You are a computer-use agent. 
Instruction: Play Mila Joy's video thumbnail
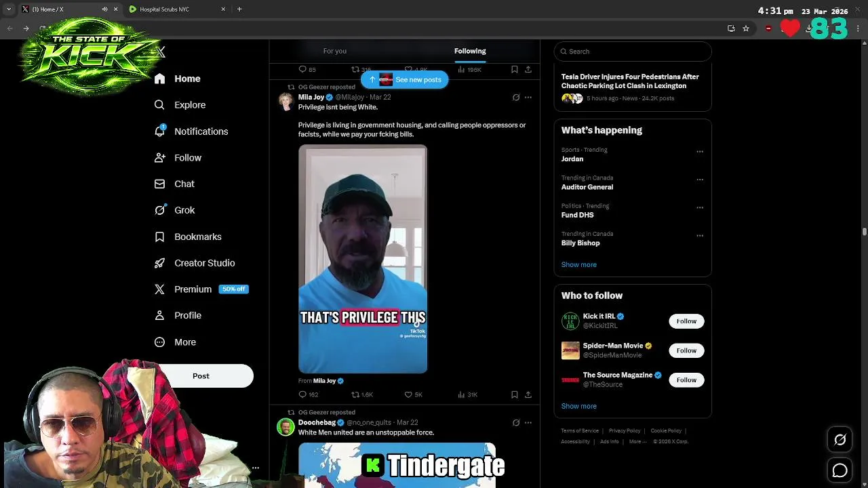click(x=363, y=259)
